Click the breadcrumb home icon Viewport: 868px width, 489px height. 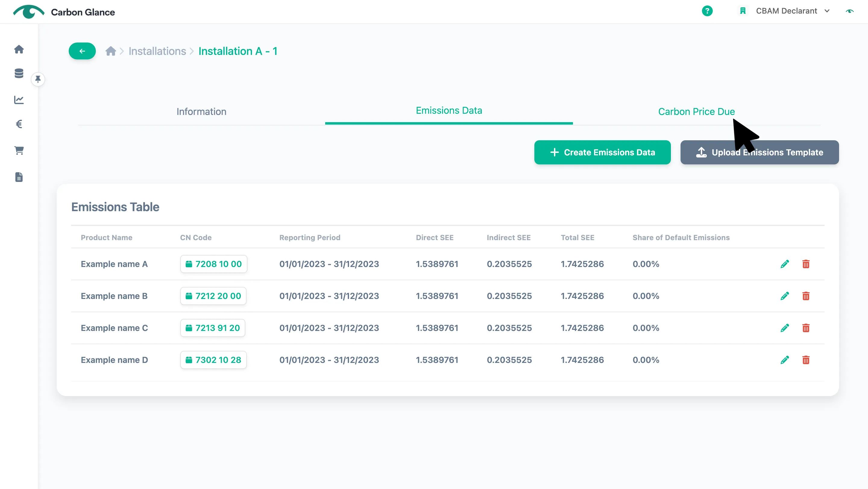[x=111, y=51]
